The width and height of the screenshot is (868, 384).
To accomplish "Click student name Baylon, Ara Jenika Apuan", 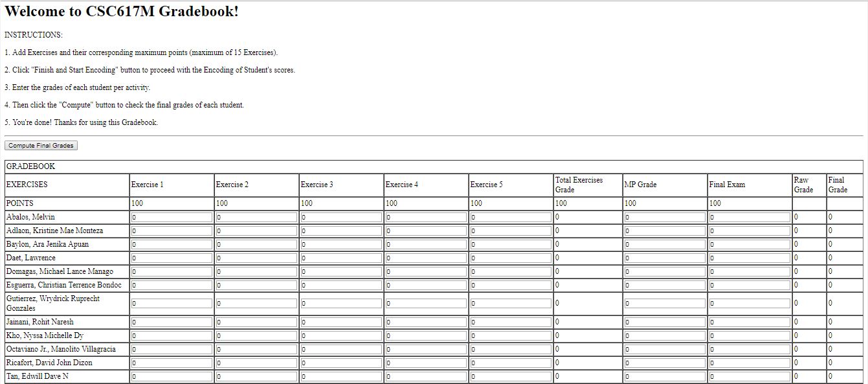I will (48, 245).
